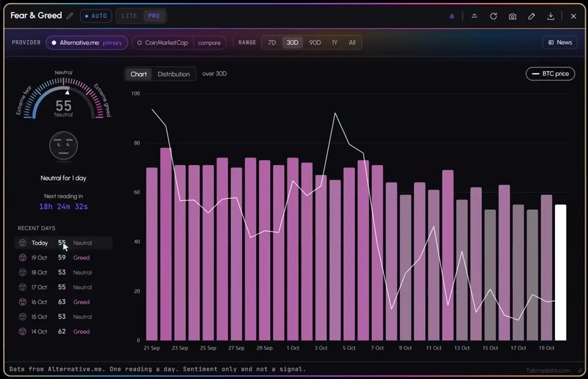Click the face icon on the 15 Oct row
The width and height of the screenshot is (588, 379).
(x=23, y=316)
